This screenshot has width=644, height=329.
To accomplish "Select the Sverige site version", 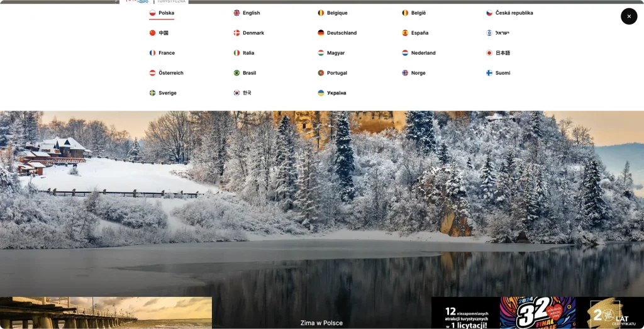I will click(x=167, y=93).
